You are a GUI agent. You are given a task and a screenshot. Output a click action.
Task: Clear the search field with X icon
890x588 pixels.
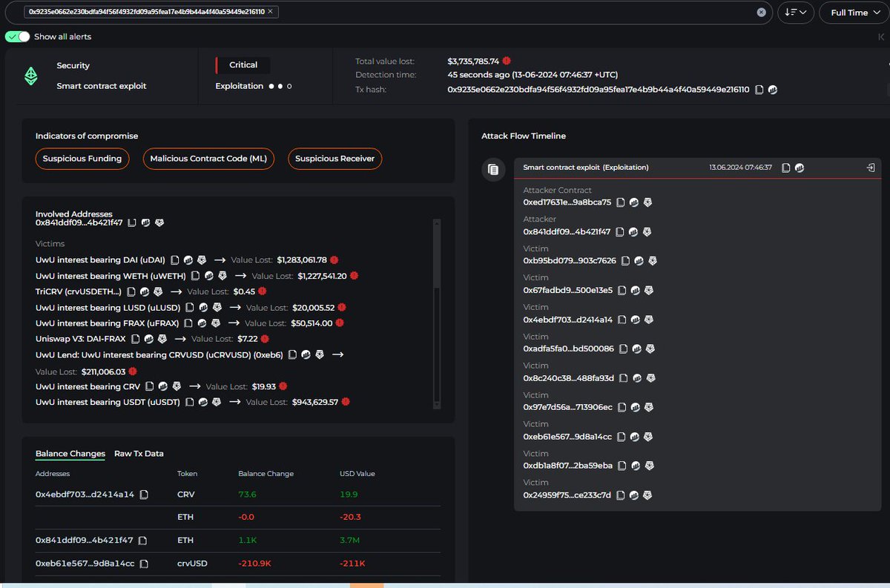tap(762, 13)
